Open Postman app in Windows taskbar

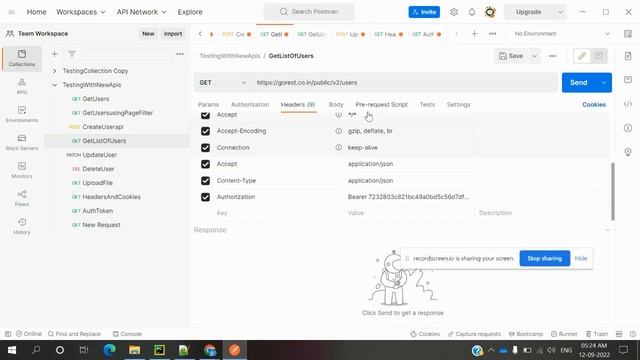pyautogui.click(x=234, y=350)
